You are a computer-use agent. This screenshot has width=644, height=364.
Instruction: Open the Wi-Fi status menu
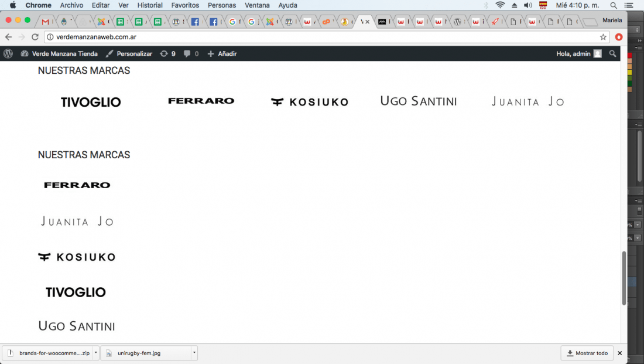[x=500, y=5]
